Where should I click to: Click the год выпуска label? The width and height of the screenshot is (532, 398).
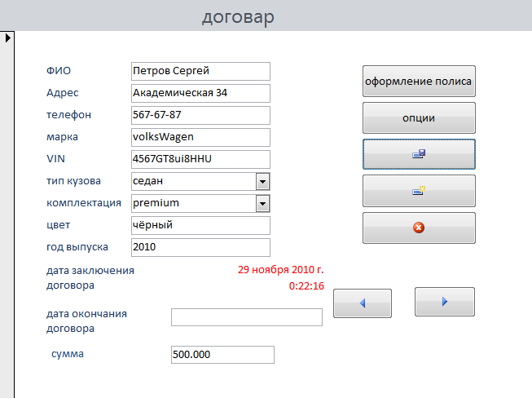coord(77,247)
